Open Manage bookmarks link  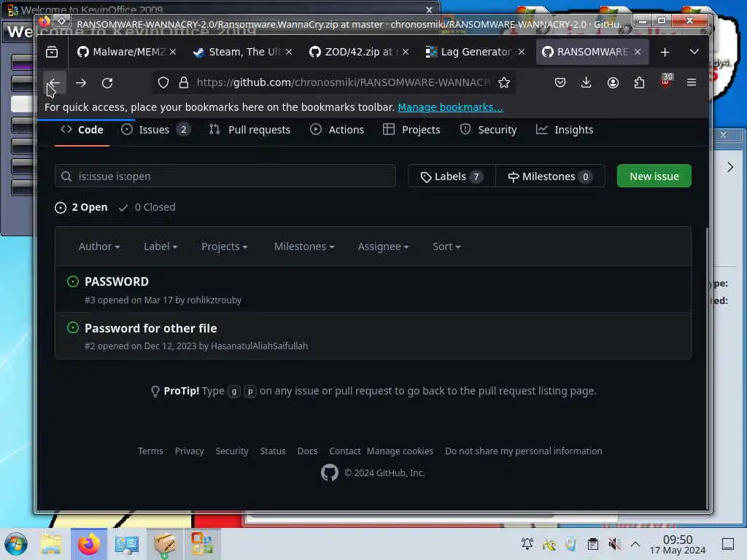pyautogui.click(x=450, y=107)
